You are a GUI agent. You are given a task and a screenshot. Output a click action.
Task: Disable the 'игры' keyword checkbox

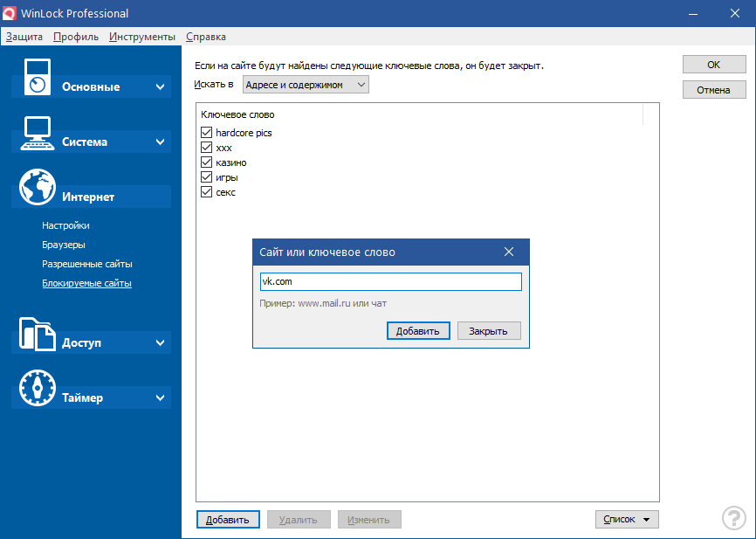tap(207, 177)
